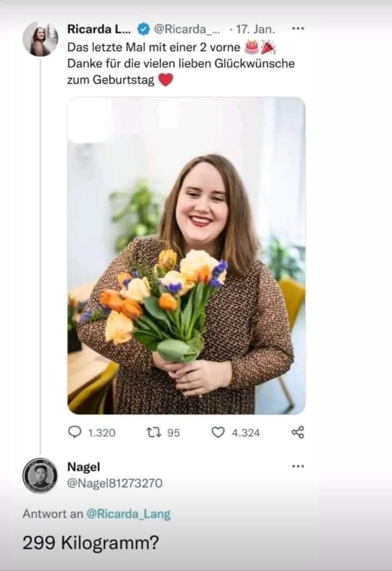
Task: Open the @Nagel81273270 handle
Action: tap(114, 483)
